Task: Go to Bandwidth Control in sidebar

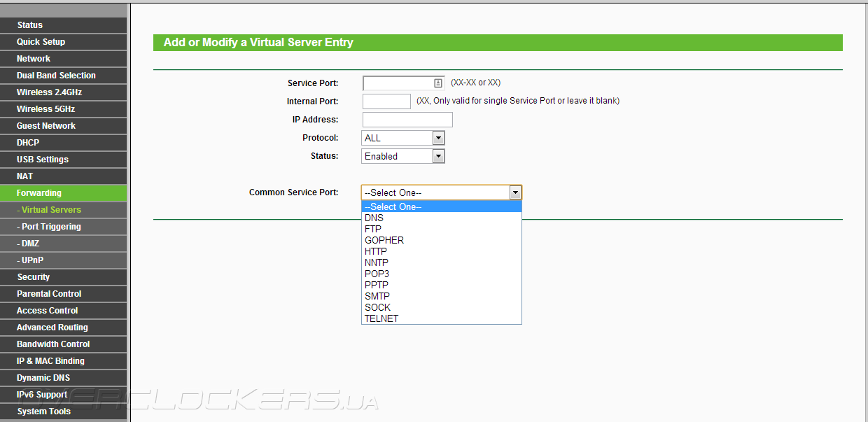Action: 64,344
